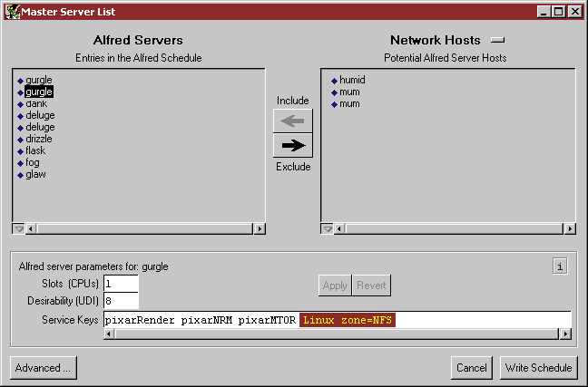
Task: Select the second mum network host
Action: coord(349,104)
